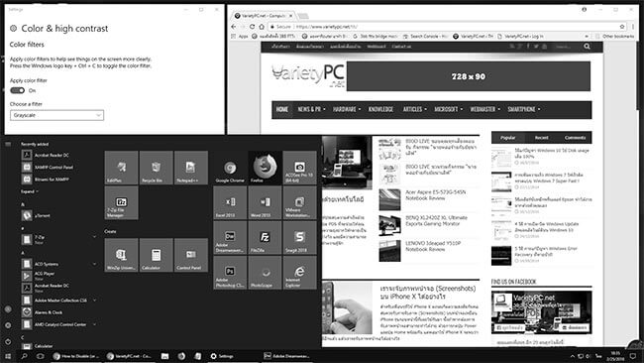Open the Grayscale filter dropdown
The width and height of the screenshot is (644, 363).
click(x=57, y=115)
